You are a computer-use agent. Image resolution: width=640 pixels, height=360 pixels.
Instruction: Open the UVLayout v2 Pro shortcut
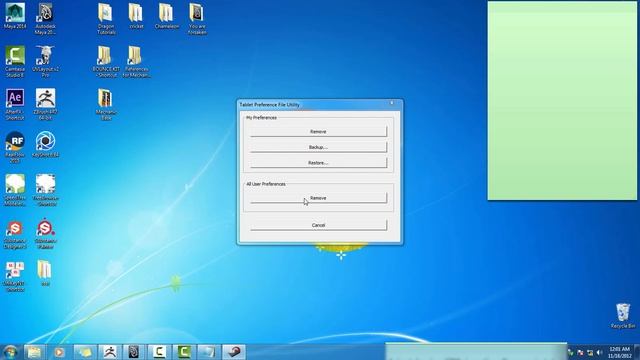click(x=45, y=62)
